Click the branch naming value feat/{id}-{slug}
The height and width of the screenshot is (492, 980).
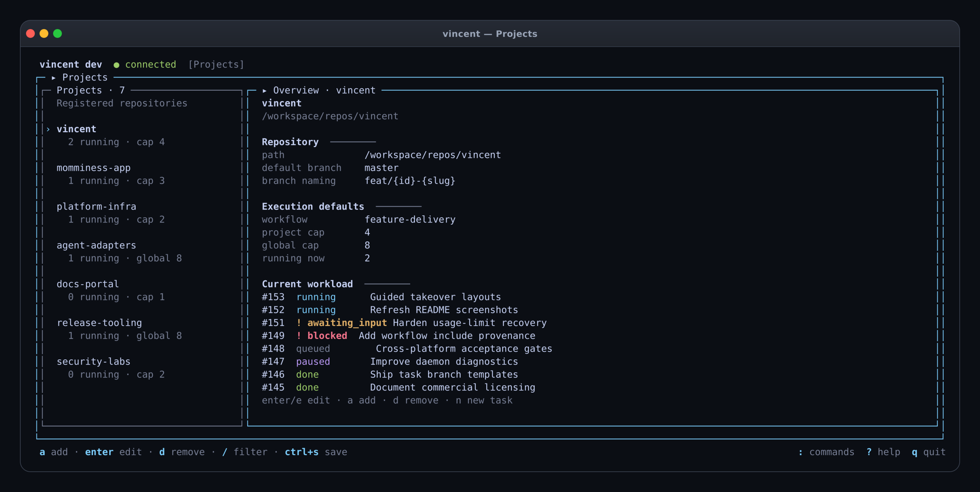tap(410, 181)
